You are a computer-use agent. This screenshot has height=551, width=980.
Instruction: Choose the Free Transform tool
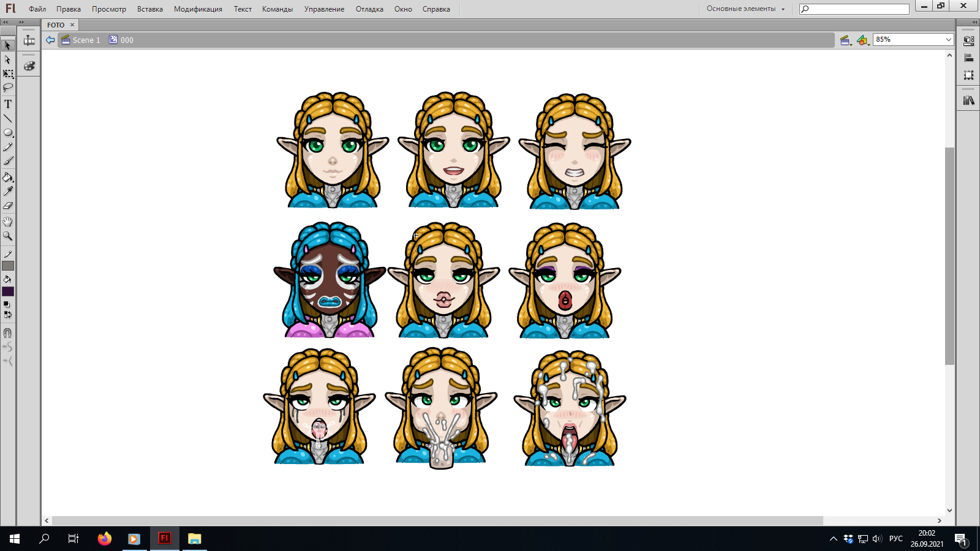[8, 74]
